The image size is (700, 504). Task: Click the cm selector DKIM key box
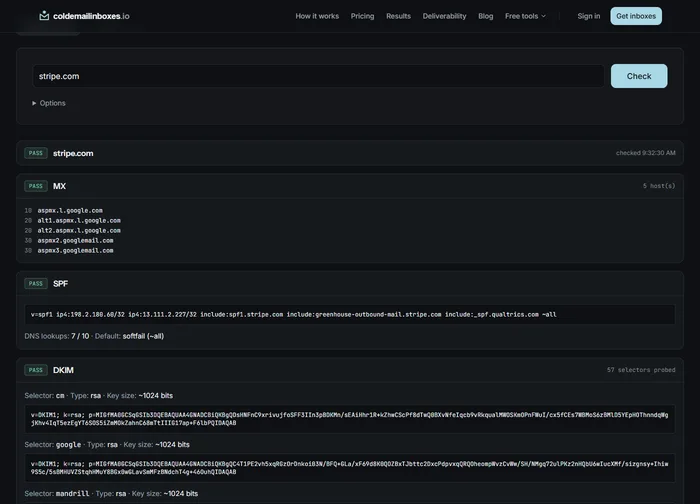pyautogui.click(x=350, y=419)
